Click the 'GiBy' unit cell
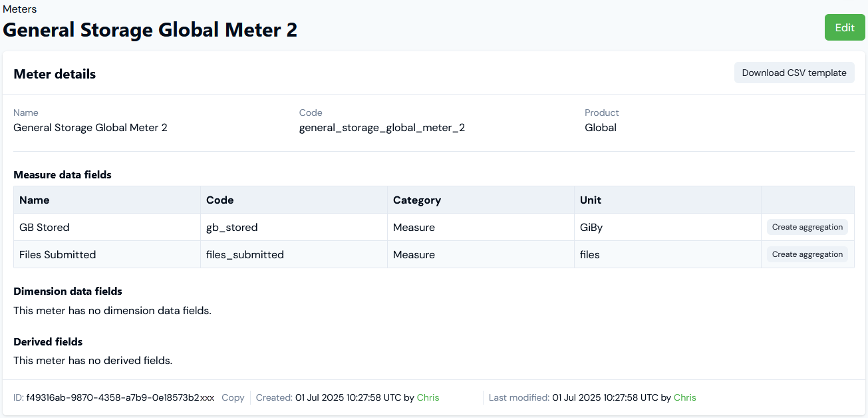The height and width of the screenshot is (418, 868). pos(667,227)
